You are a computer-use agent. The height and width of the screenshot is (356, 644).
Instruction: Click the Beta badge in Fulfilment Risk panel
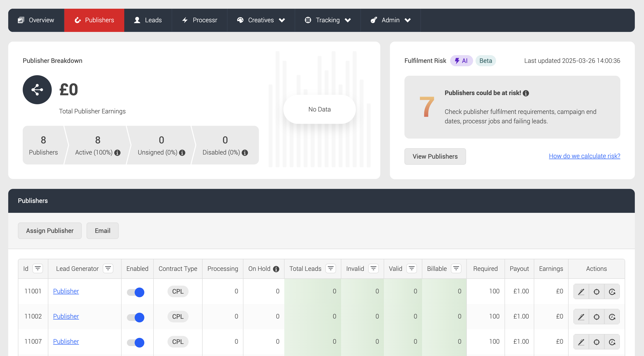click(485, 61)
